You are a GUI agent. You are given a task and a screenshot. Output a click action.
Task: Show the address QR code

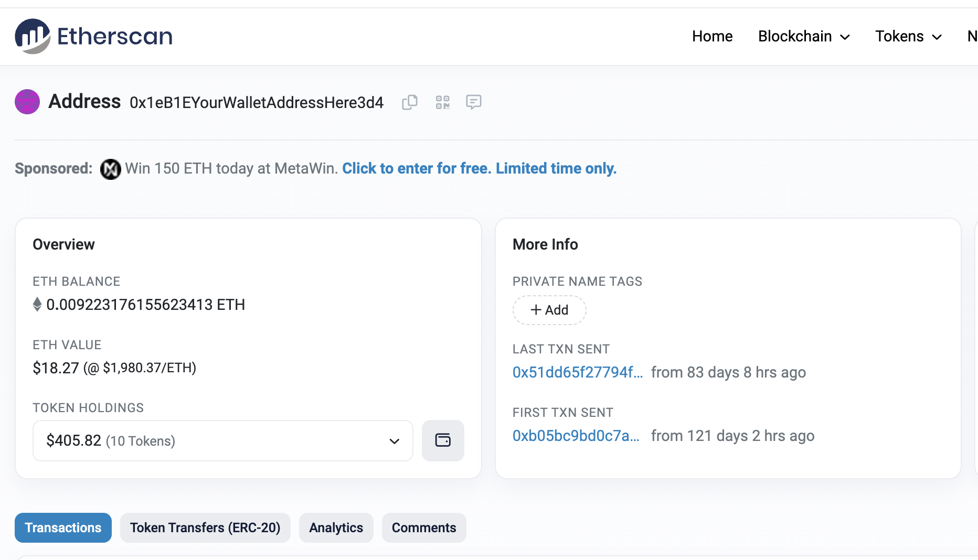tap(443, 102)
